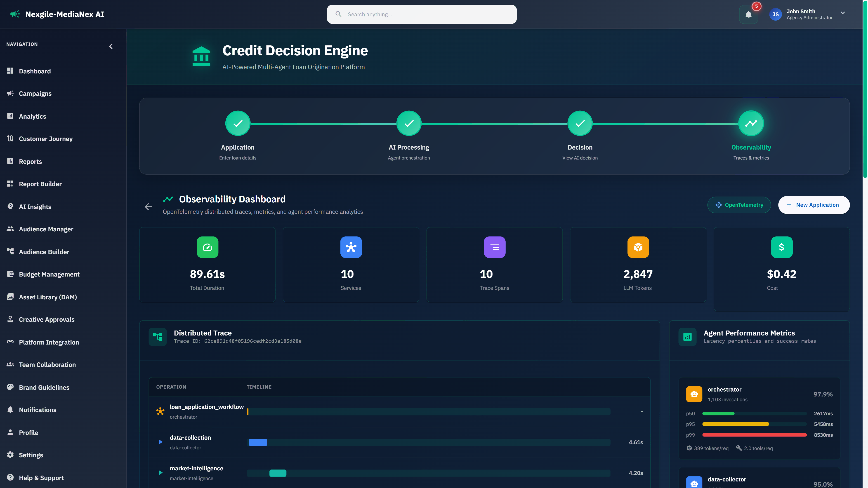Viewport: 868px width, 488px height.
Task: Click the Agent Performance Metrics chart icon
Action: (x=687, y=336)
